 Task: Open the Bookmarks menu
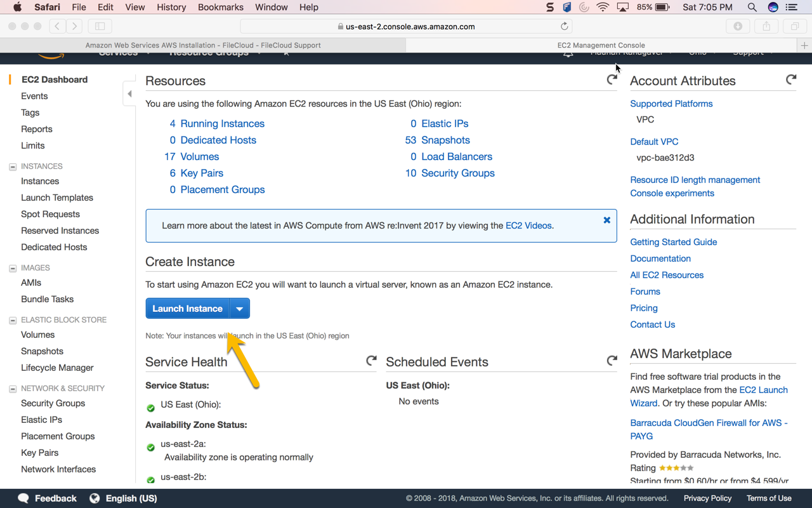(x=220, y=7)
